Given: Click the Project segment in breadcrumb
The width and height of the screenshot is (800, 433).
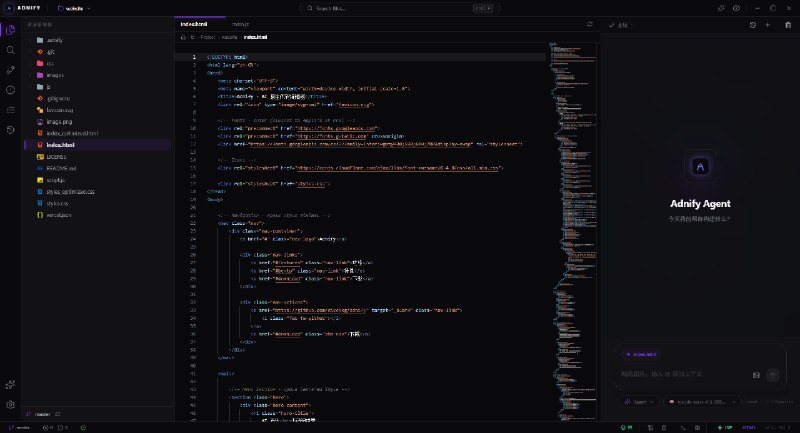Looking at the screenshot, I should point(208,37).
